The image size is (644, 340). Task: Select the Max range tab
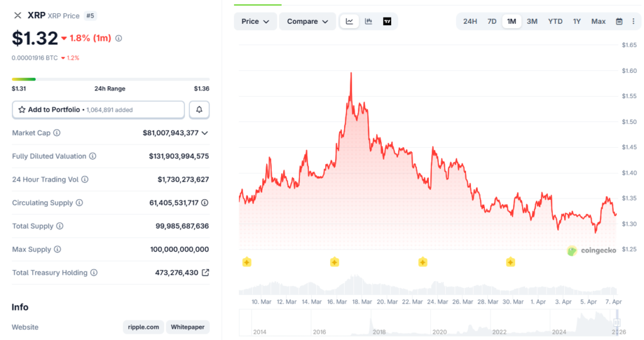[598, 21]
